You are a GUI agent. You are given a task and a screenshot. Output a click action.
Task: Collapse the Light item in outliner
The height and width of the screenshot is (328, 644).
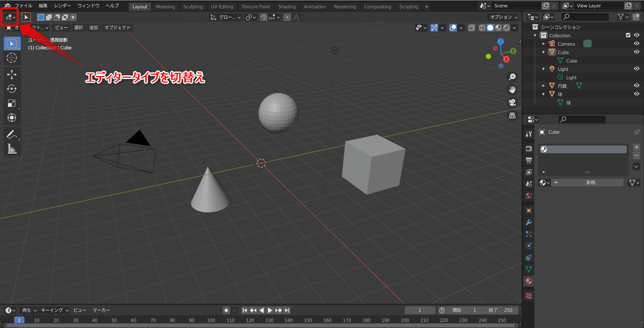click(x=543, y=69)
